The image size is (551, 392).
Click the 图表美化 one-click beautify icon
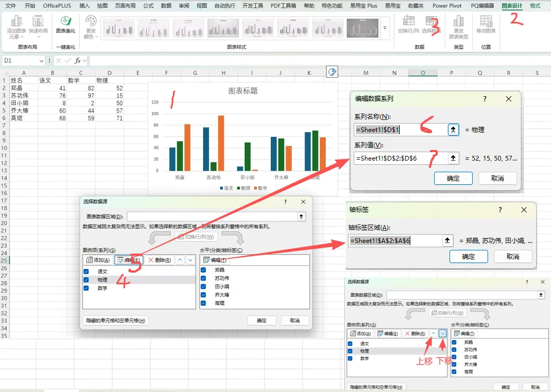pyautogui.click(x=66, y=24)
